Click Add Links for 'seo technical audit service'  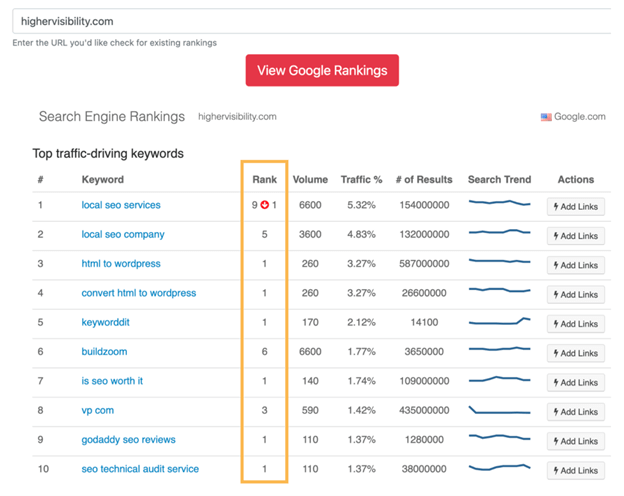tap(575, 471)
